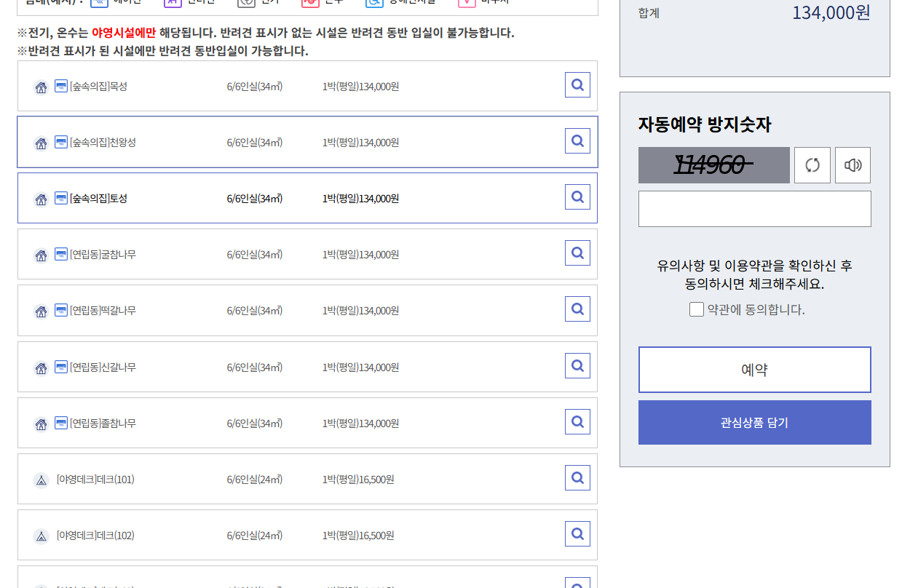The height and width of the screenshot is (588, 902).
Task: Click the captcha number input field
Action: tap(755, 209)
